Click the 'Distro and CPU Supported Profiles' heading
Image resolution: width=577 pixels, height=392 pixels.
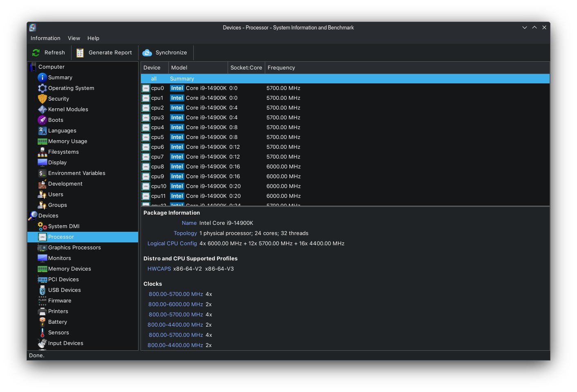tap(190, 259)
